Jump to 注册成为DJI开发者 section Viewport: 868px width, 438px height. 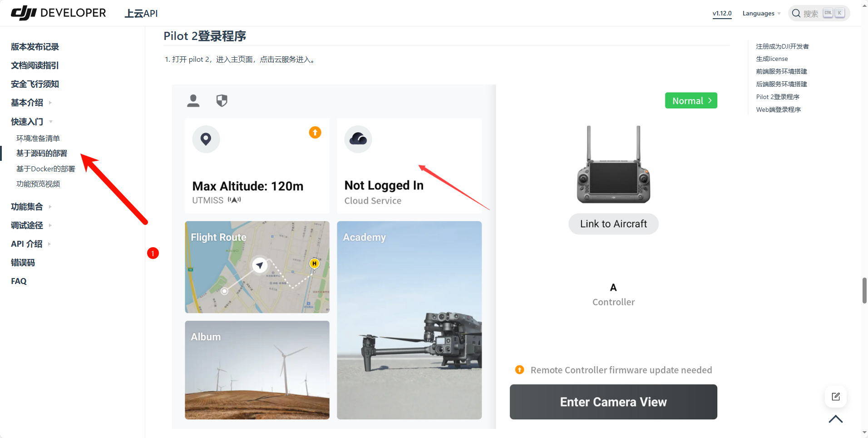782,46
